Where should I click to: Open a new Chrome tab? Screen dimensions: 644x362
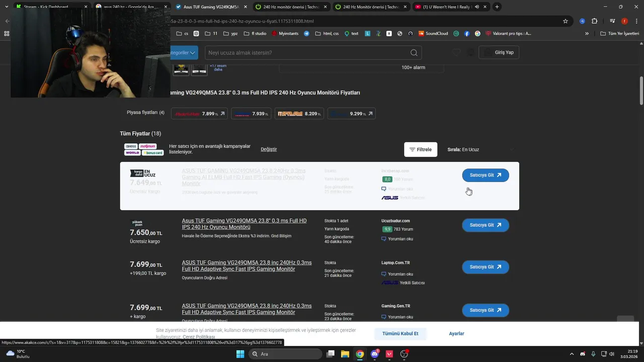pyautogui.click(x=497, y=7)
